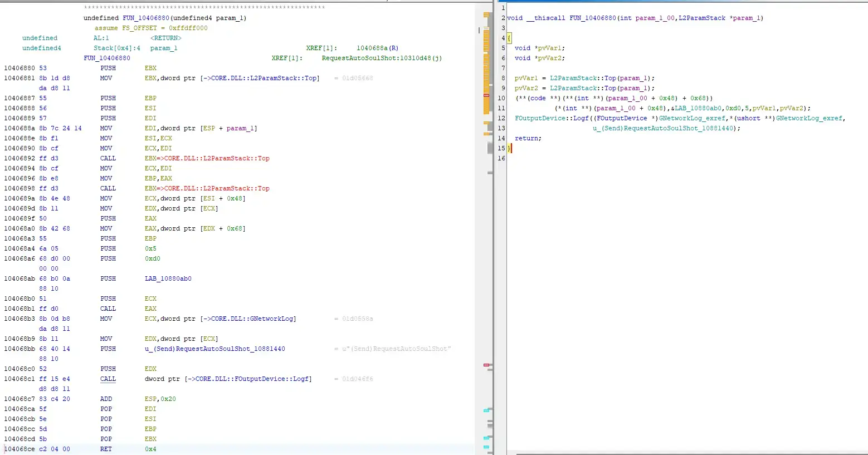This screenshot has height=455, width=868.
Task: Click the __thiscall keyword in the decompiler
Action: 545,18
